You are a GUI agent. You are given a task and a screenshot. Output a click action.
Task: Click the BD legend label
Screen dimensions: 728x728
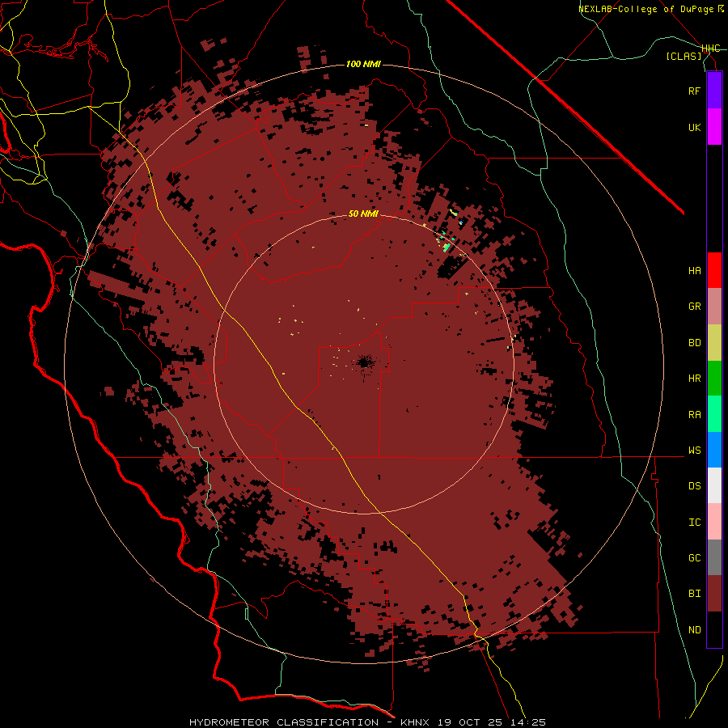(694, 343)
